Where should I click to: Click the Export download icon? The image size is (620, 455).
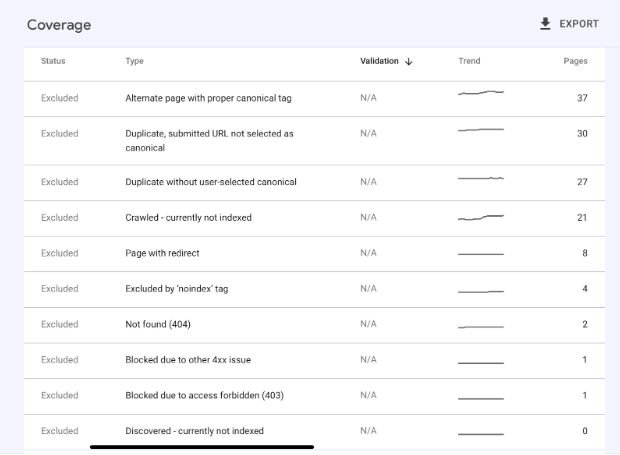545,24
